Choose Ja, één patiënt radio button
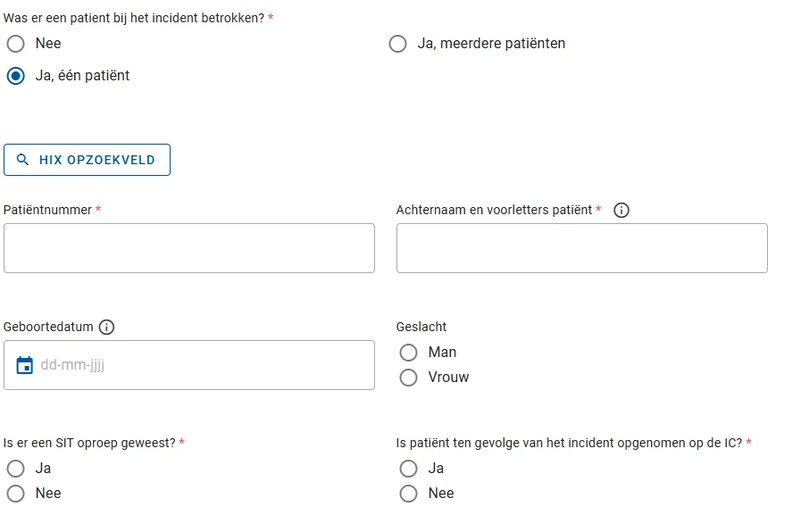This screenshot has height=532, width=801. point(16,76)
